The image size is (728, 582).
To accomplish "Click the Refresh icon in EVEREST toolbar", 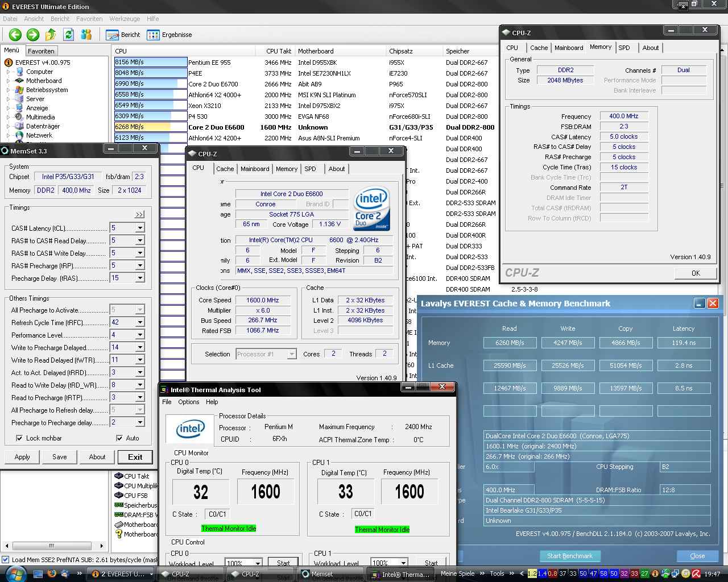I will [69, 35].
